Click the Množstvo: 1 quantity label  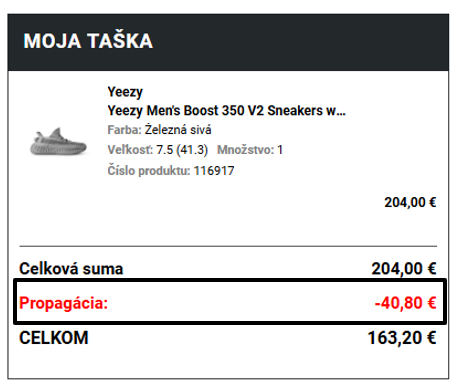tap(250, 150)
